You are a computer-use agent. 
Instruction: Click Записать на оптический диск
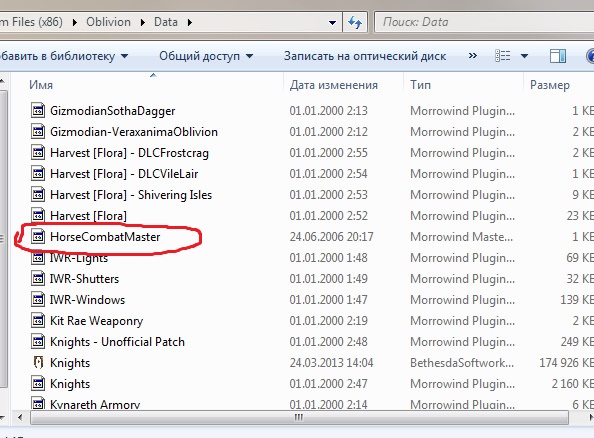coord(365,56)
